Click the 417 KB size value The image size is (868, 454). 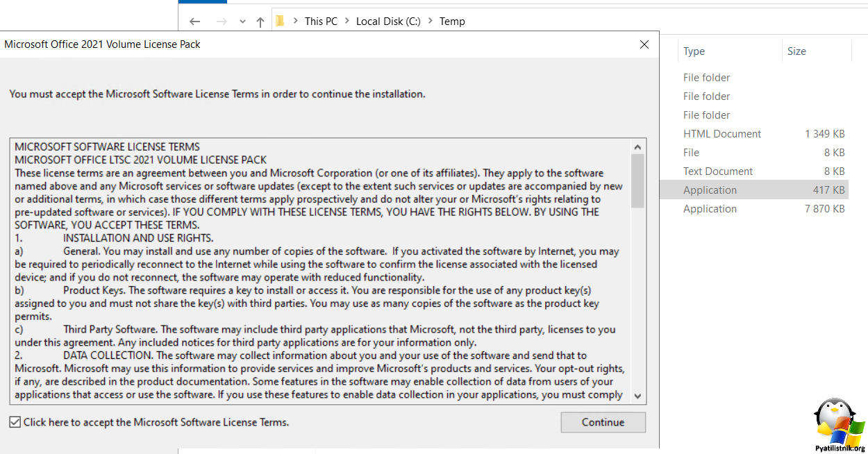coord(829,190)
